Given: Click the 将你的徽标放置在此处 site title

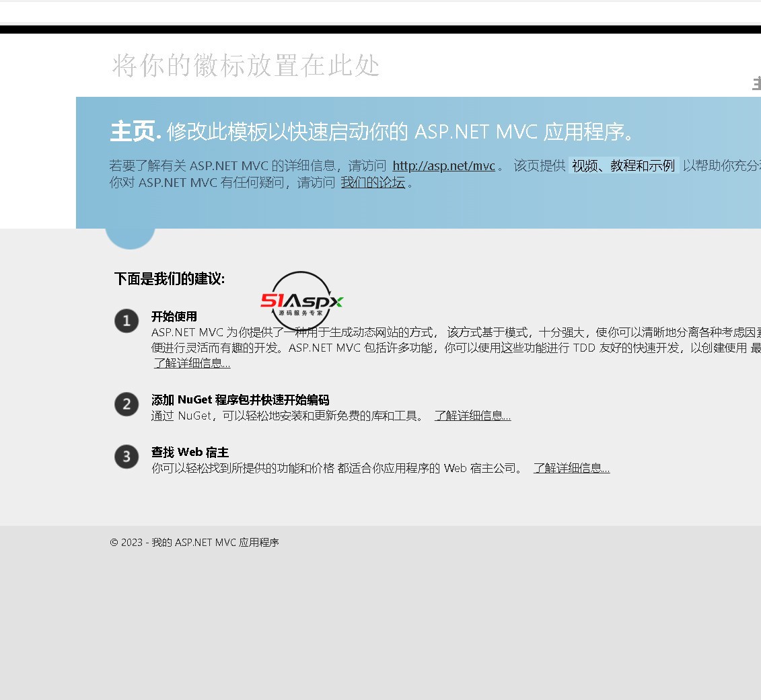Looking at the screenshot, I should click(246, 65).
